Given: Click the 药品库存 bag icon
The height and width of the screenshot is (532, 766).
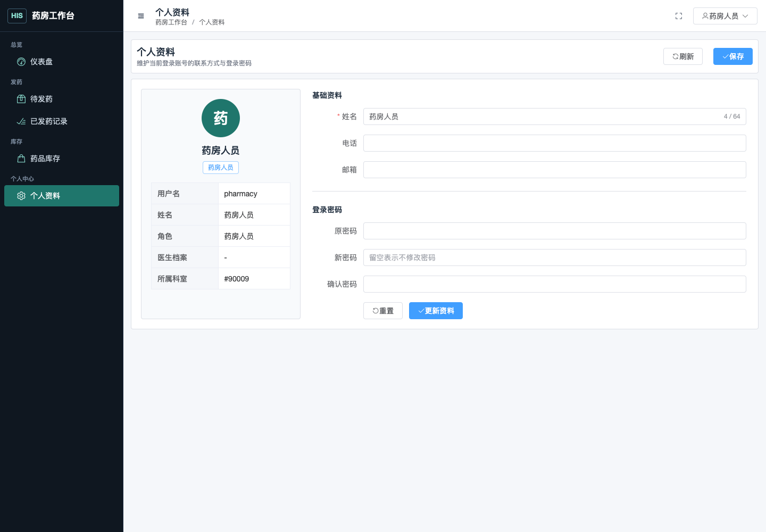Looking at the screenshot, I should pyautogui.click(x=21, y=159).
